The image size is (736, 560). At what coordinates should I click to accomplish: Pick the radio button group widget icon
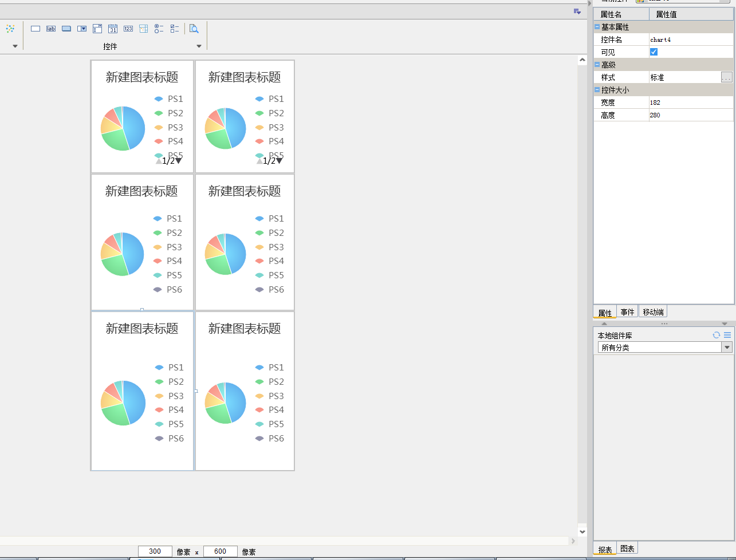coord(159,29)
